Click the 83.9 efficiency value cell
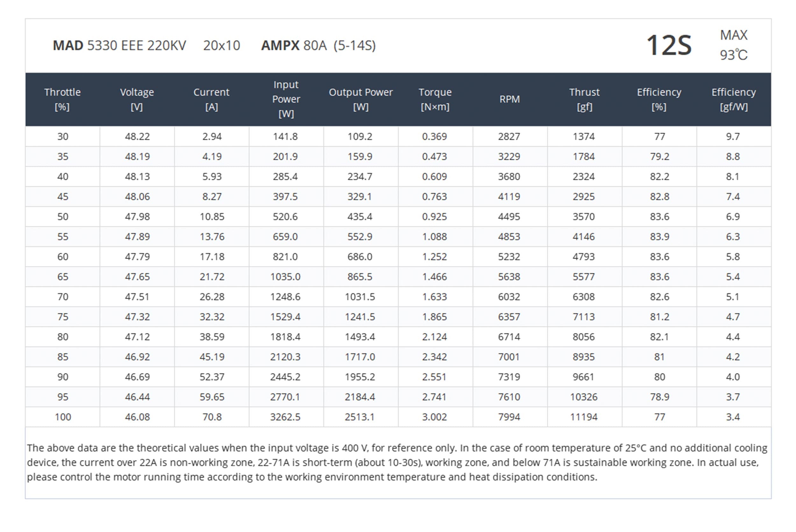Image resolution: width=796 pixels, height=532 pixels. click(x=659, y=237)
